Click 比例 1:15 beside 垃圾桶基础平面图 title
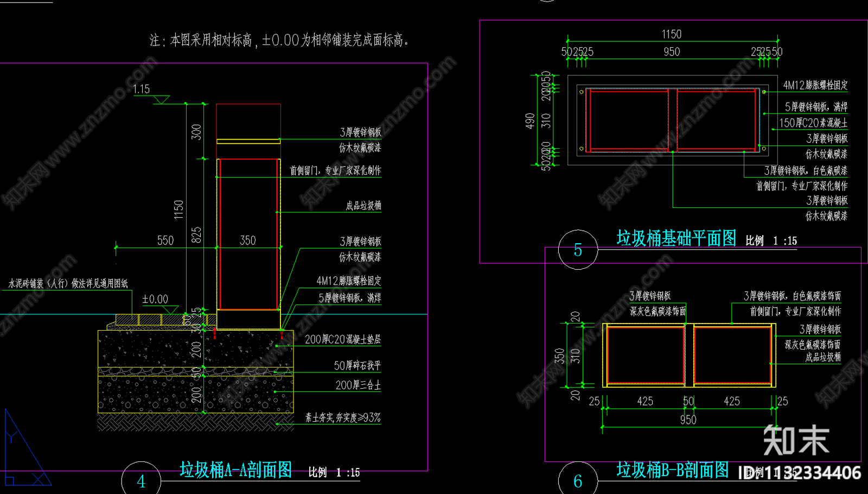 point(771,240)
